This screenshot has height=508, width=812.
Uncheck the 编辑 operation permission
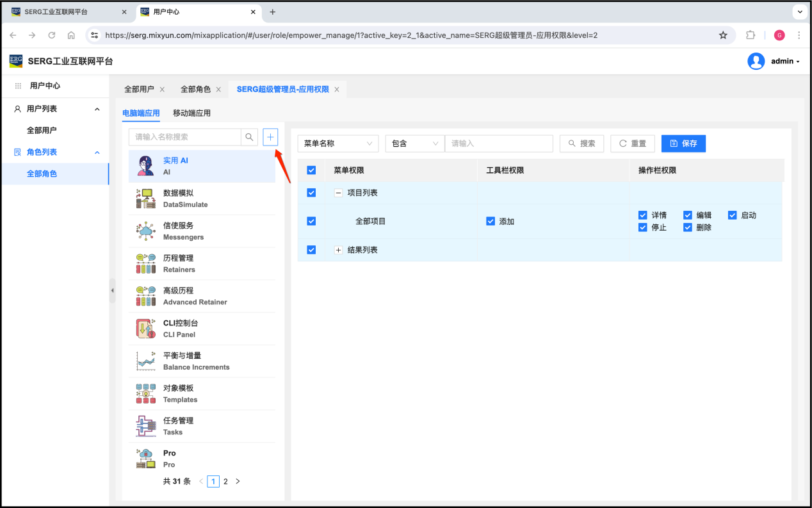pos(688,215)
